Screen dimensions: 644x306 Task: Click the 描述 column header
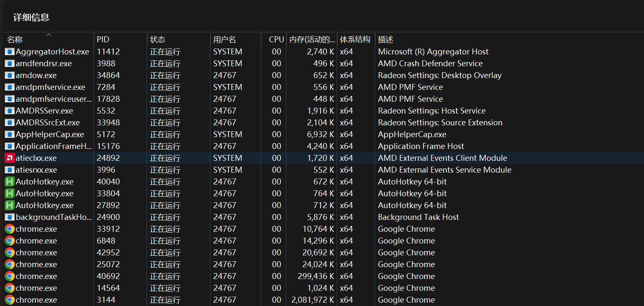tap(386, 40)
